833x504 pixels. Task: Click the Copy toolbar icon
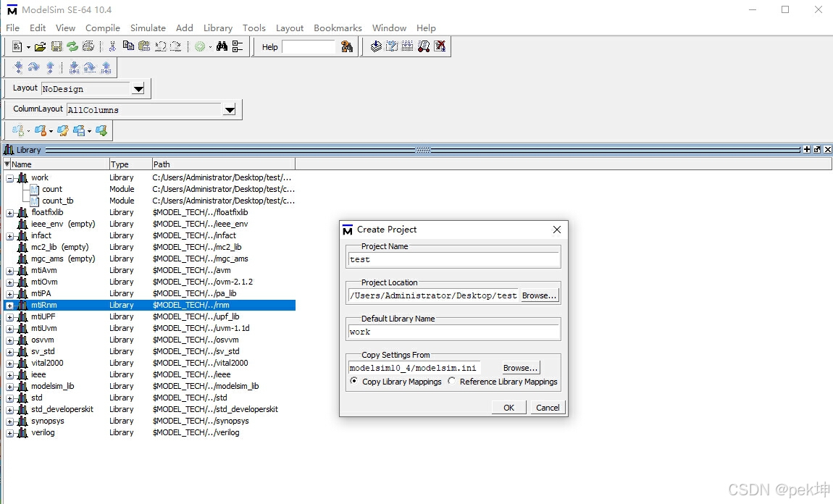[128, 47]
